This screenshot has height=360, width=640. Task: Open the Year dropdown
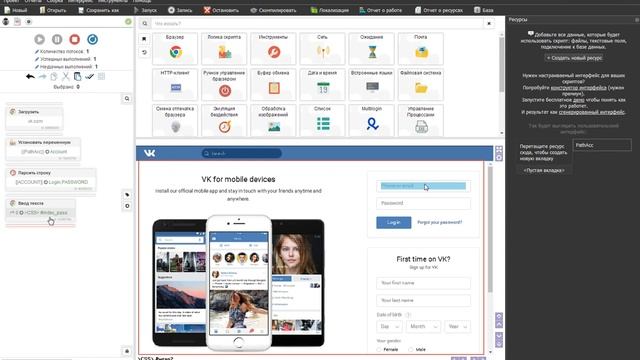point(458,327)
